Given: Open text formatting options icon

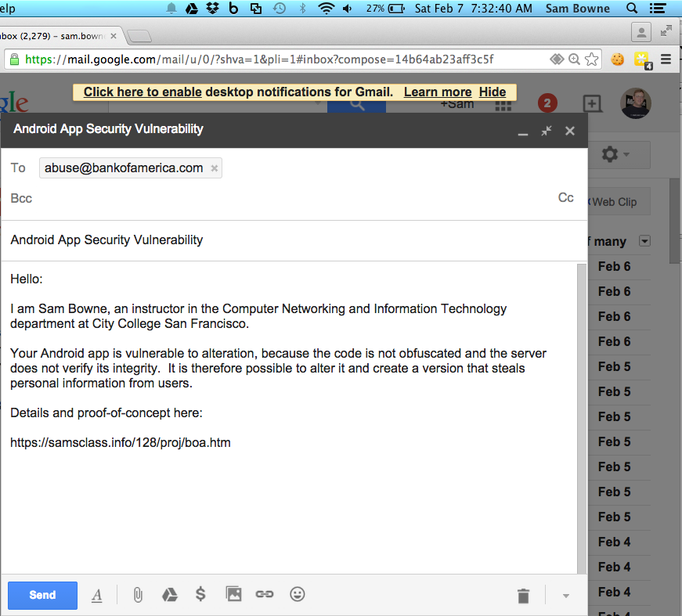Looking at the screenshot, I should click(x=97, y=595).
